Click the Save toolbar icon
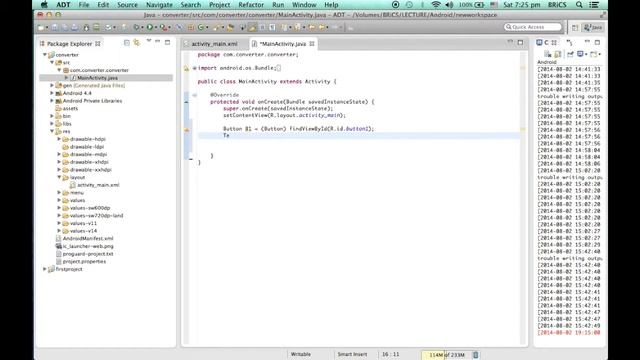Viewport: 640px width, 360px height. click(x=54, y=27)
